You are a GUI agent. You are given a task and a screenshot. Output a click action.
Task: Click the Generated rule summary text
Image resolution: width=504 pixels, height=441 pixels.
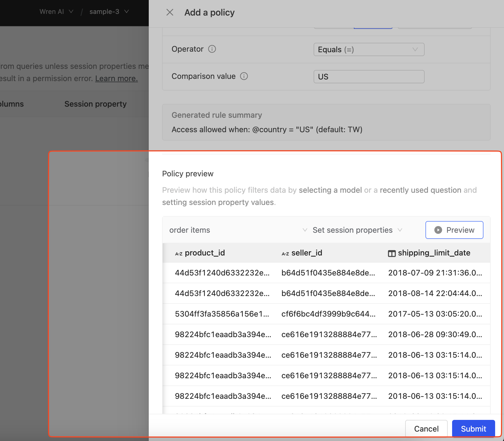[217, 115]
